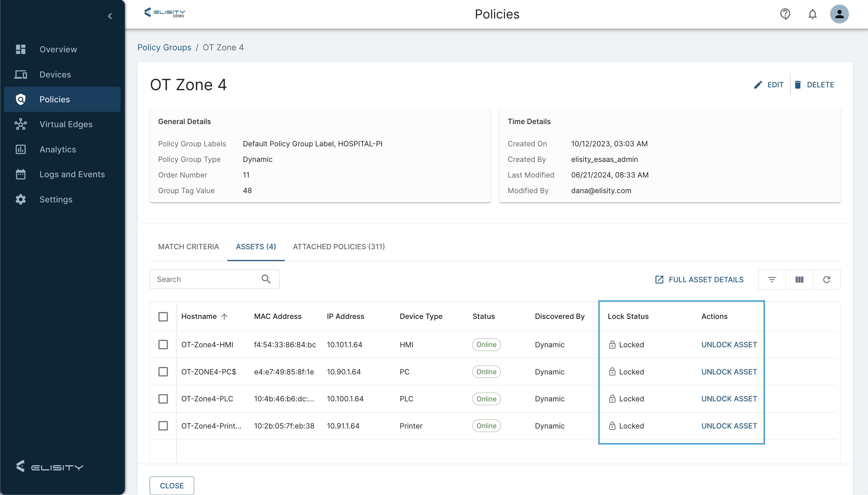Click Policy Group Labels value text
The image size is (868, 495).
point(312,143)
